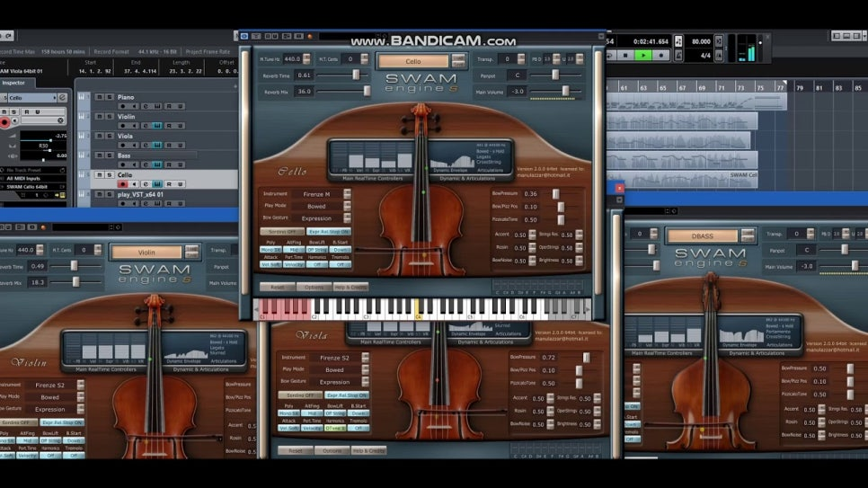Click edit channel settings on Bass track

coord(146,164)
